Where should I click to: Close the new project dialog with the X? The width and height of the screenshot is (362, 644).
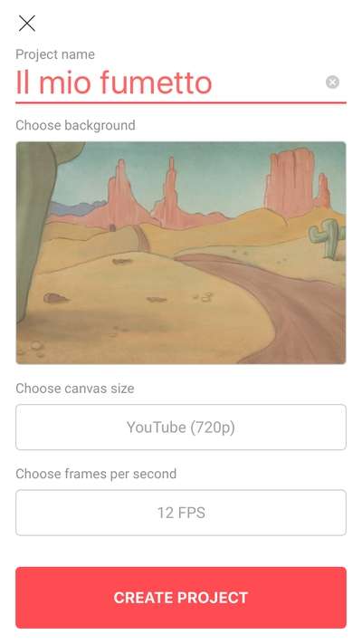coord(26,24)
